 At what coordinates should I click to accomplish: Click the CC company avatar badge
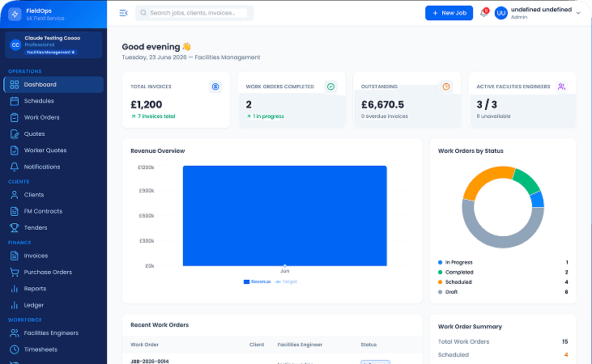pos(15,44)
